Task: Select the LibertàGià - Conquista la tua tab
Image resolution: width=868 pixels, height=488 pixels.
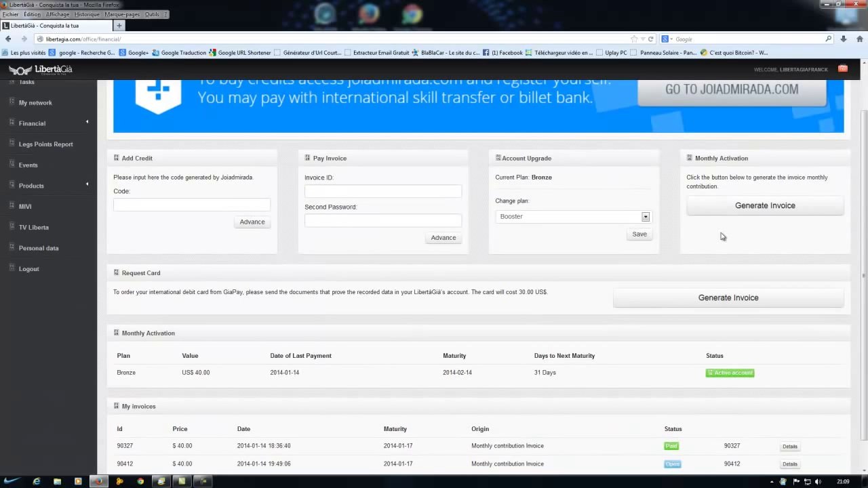Action: (x=57, y=26)
